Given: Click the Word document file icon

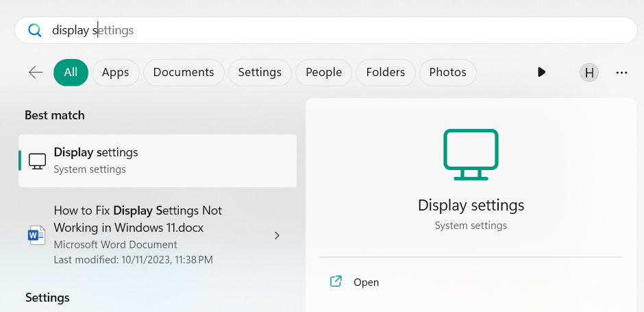Looking at the screenshot, I should pyautogui.click(x=36, y=235).
